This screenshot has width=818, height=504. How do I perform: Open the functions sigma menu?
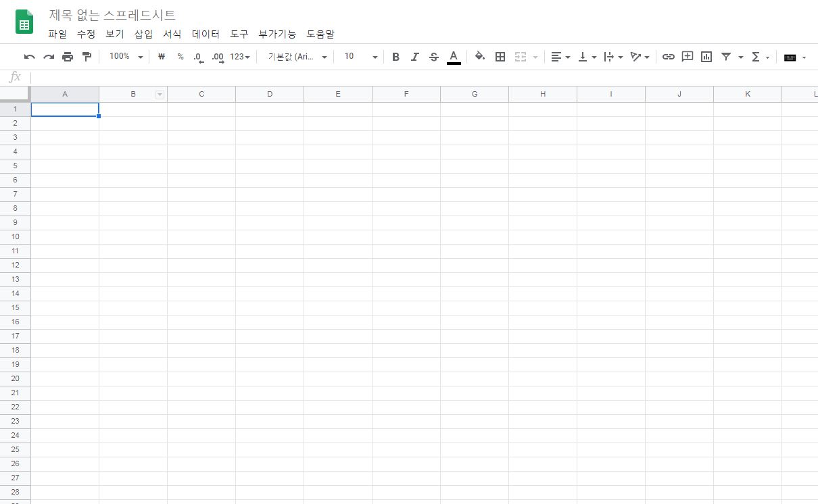[x=756, y=57]
